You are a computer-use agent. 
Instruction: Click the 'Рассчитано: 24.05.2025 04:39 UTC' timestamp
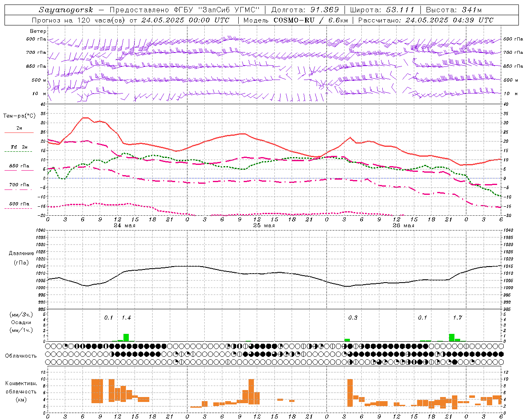[426, 20]
